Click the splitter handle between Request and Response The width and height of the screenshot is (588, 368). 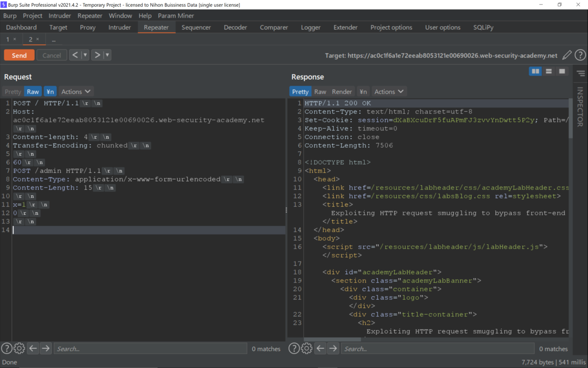pyautogui.click(x=286, y=210)
